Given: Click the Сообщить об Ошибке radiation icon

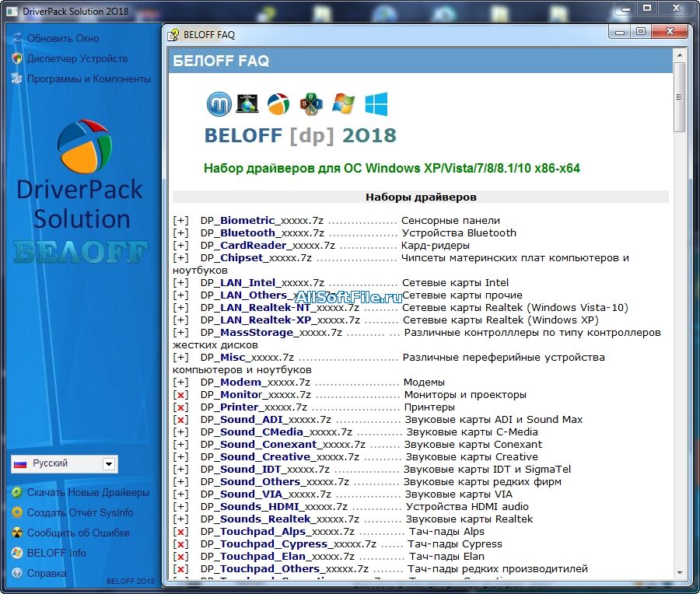Looking at the screenshot, I should click(x=17, y=533).
